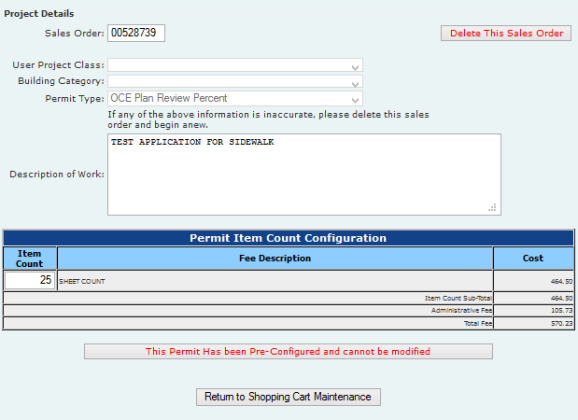Click the pre-configured permit notice button
578x420 pixels.
(288, 351)
